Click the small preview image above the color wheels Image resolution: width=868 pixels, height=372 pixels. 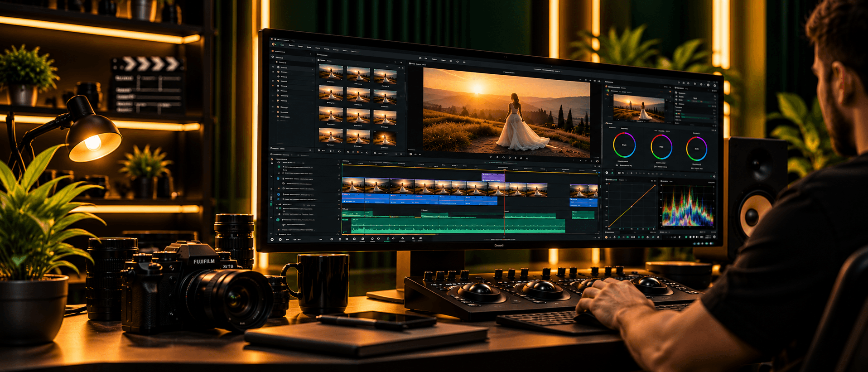[639, 108]
